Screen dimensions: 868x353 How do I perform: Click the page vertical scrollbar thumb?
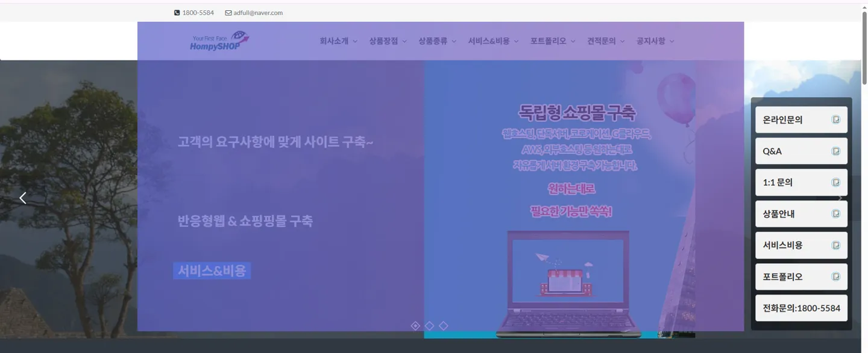(x=865, y=47)
